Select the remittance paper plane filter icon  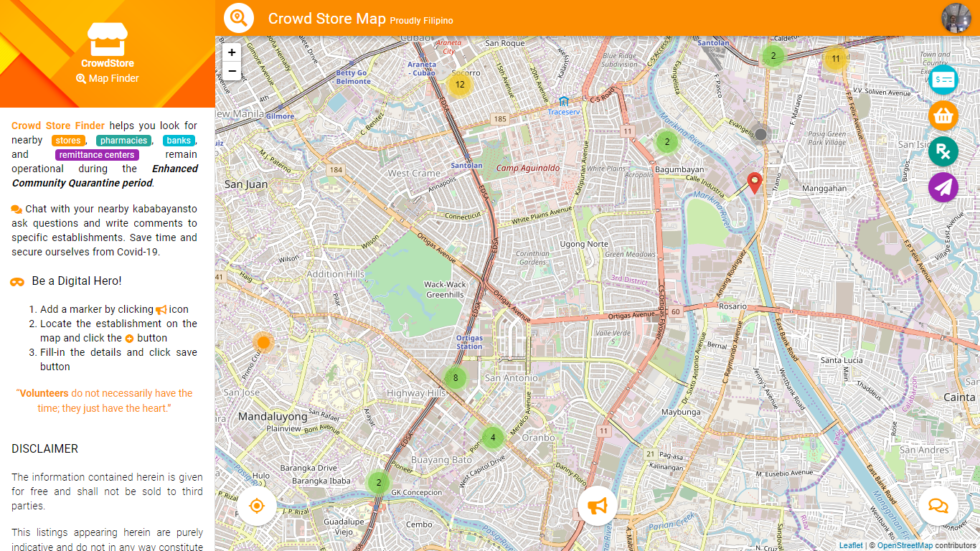point(943,187)
